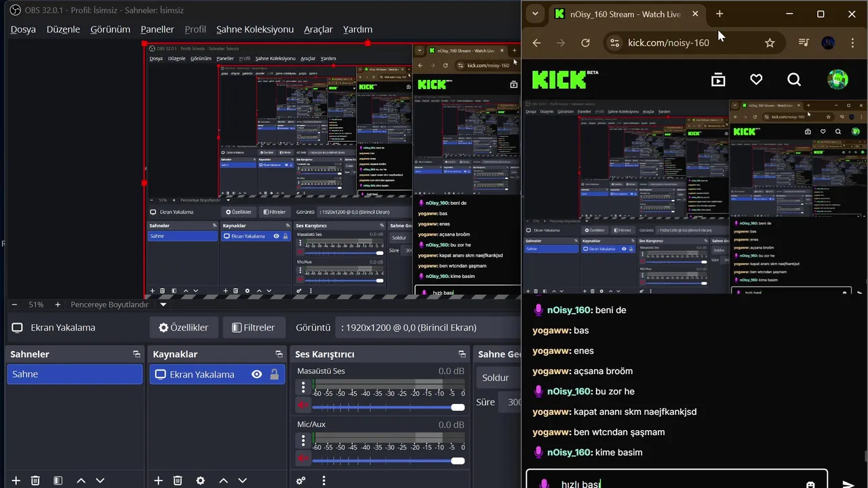This screenshot has width=868, height=488.
Task: Send the Kick chat message
Action: coord(848,484)
